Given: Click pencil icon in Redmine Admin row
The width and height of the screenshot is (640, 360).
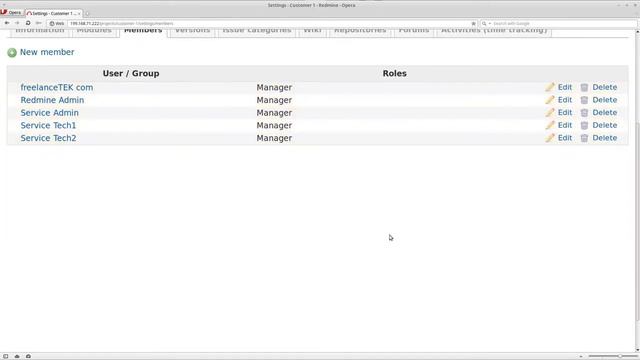Looking at the screenshot, I should [550, 100].
